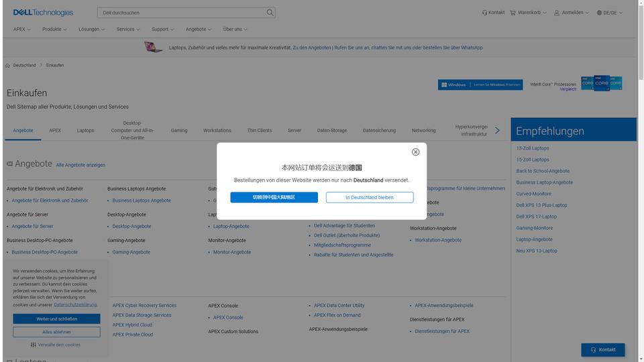Select the Networking category tab
Viewport: 644px width, 362px height.
423,131
